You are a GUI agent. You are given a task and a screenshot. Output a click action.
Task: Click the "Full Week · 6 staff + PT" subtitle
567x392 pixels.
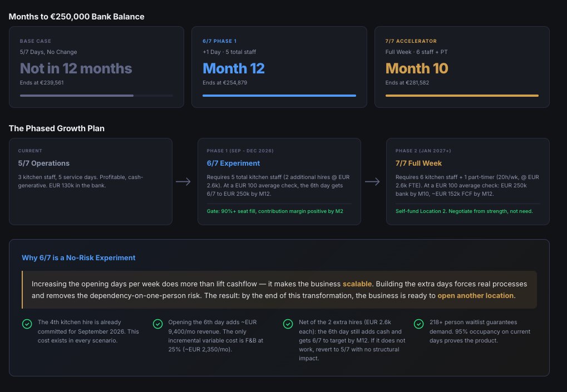point(417,52)
